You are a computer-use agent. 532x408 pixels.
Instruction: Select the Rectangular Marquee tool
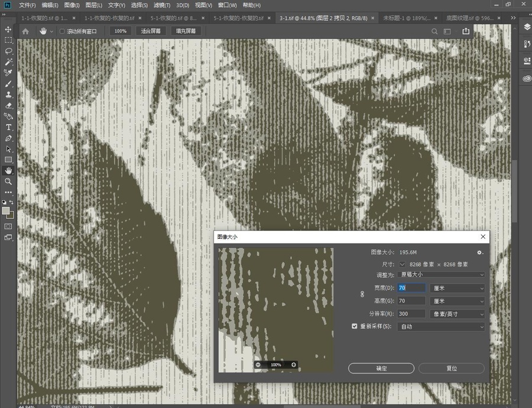(x=8, y=40)
